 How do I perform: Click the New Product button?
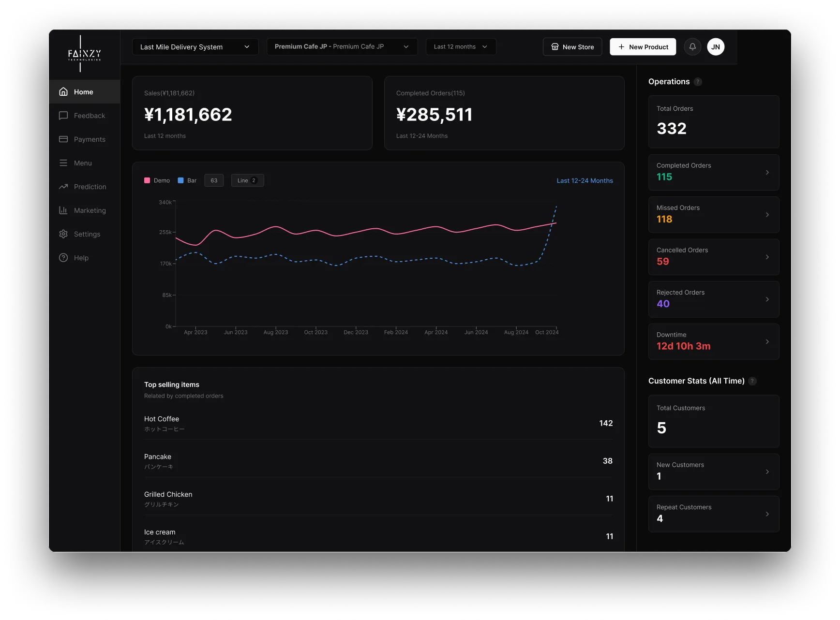(643, 47)
